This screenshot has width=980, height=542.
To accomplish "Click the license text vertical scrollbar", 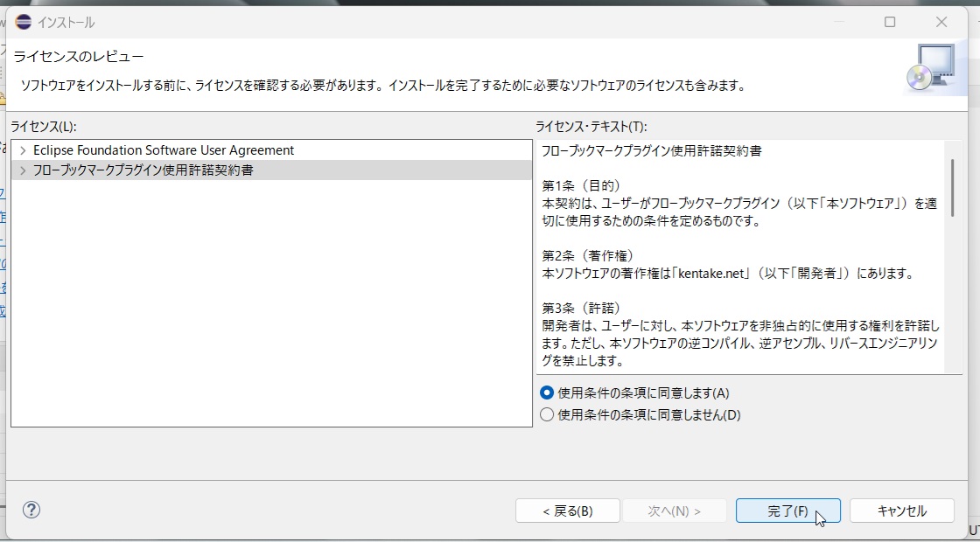I will point(952,188).
